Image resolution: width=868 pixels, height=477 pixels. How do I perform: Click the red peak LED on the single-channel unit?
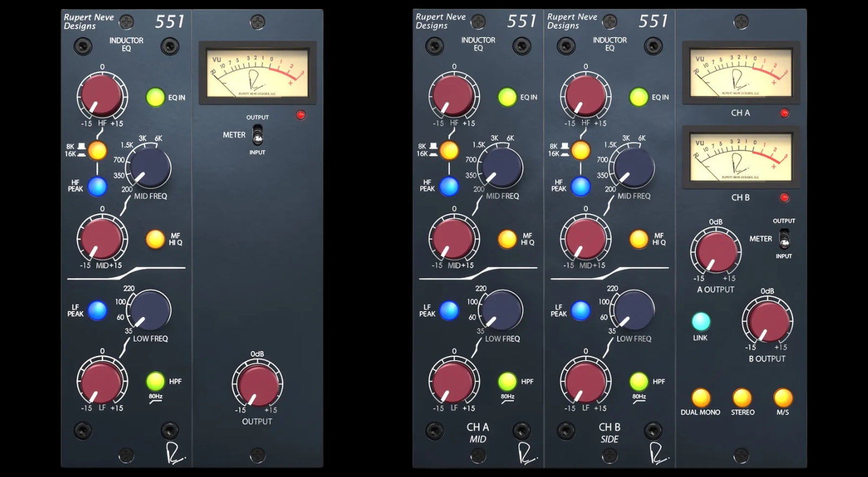click(x=301, y=115)
